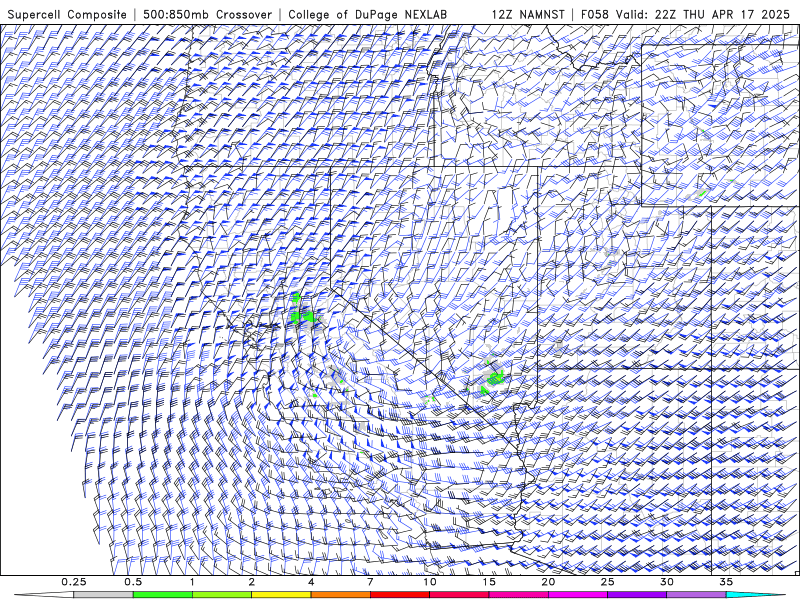Screen dimensions: 800x600
Task: Click the "1" color scale label
Action: (192, 582)
